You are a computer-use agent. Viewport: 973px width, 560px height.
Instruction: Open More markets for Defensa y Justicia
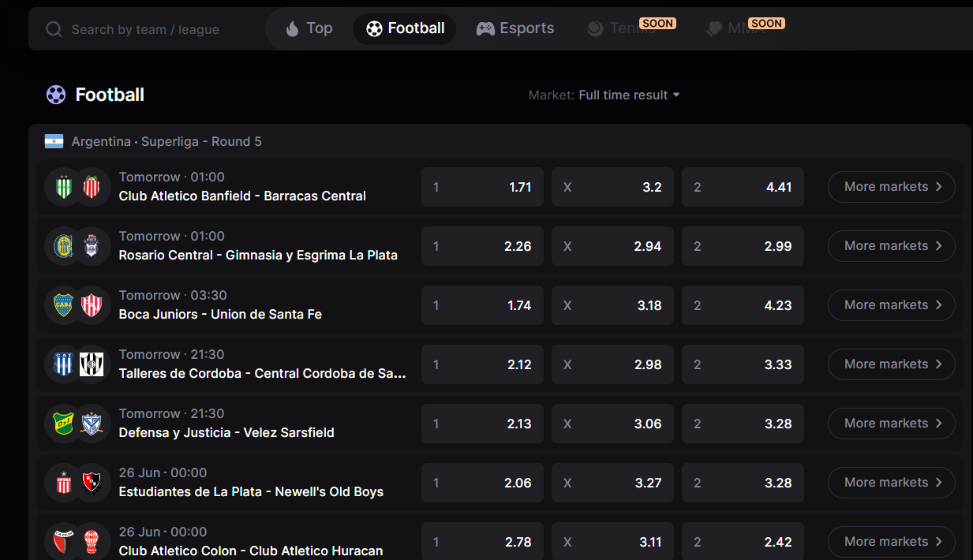892,424
